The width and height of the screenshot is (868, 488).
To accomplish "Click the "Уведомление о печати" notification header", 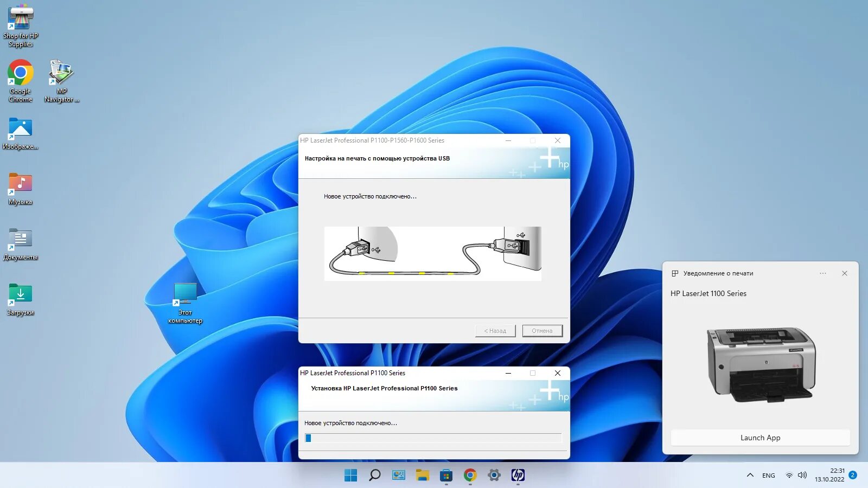I will pos(718,273).
